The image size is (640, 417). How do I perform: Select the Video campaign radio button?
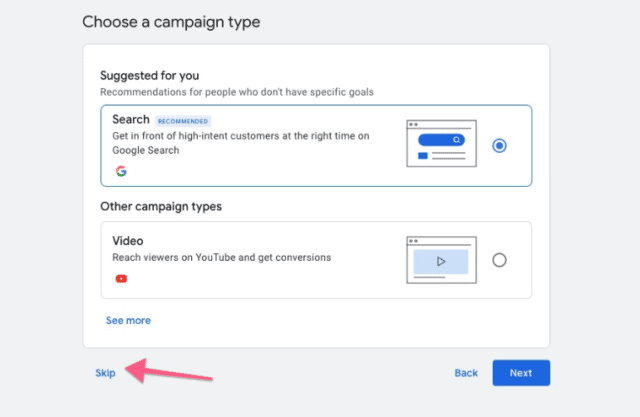(x=499, y=260)
